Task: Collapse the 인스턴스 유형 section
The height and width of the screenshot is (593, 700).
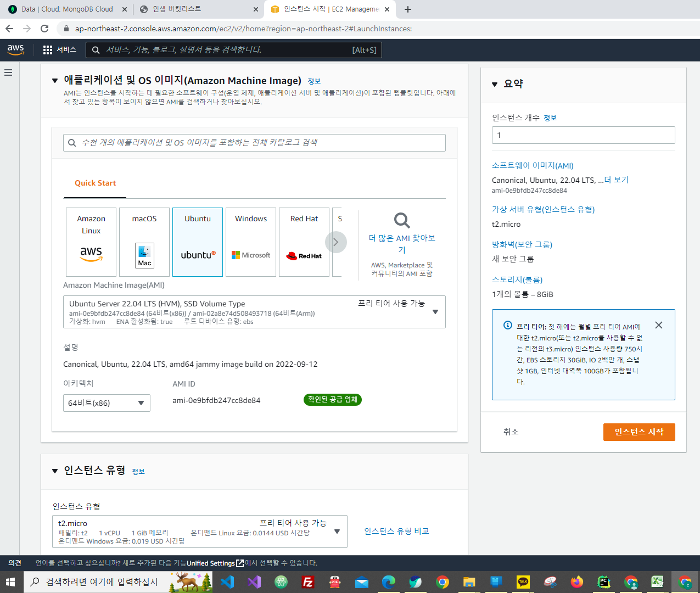Action: tap(55, 471)
